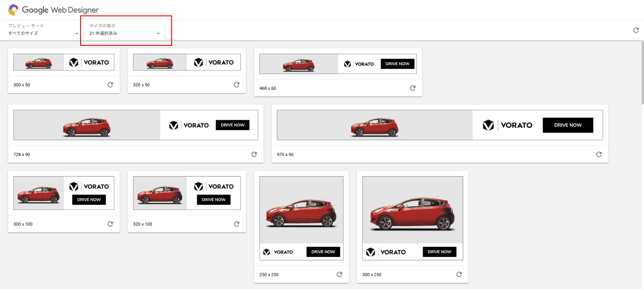Click the arrow beside 21 件選択済み
This screenshot has height=289, width=644.
[x=158, y=33]
